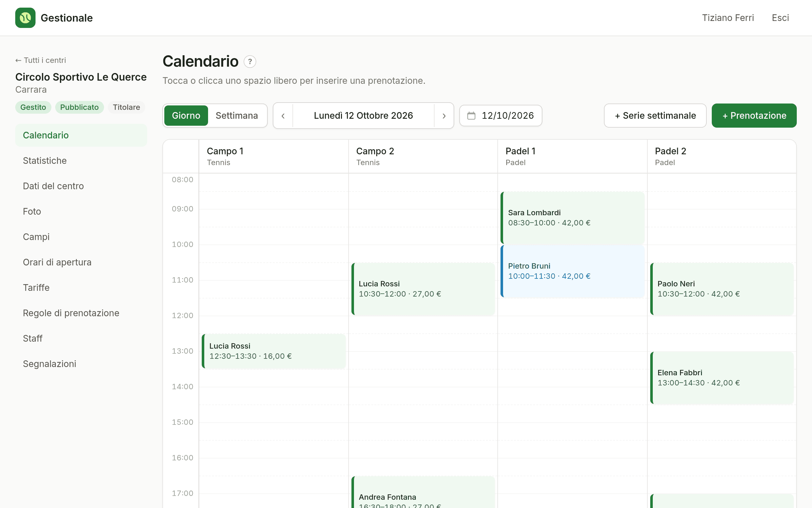
Task: Open Lucia Rossi 12:30–13:30 booking on Campo 1
Action: coord(274,351)
